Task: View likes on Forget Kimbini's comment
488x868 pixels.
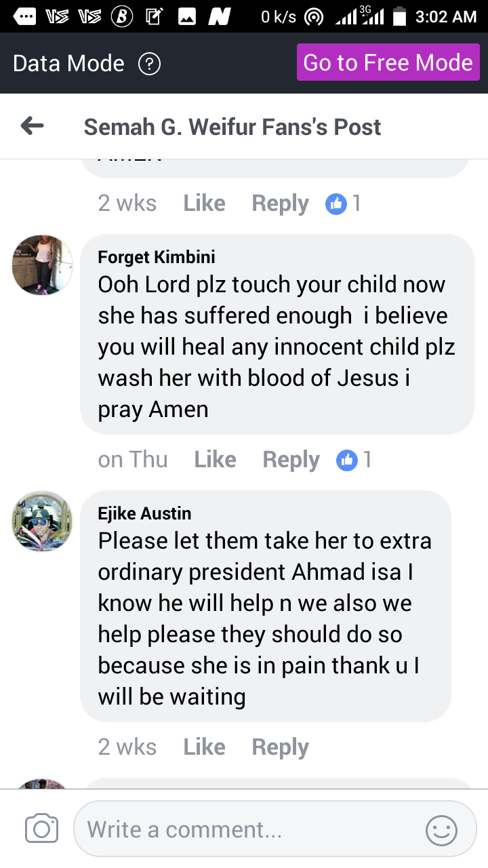Action: [x=354, y=460]
